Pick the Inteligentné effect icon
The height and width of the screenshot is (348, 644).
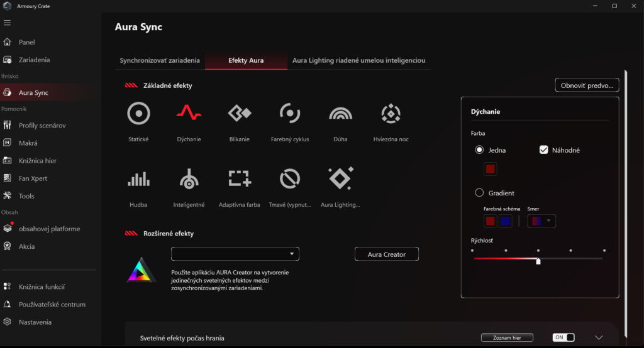point(189,179)
